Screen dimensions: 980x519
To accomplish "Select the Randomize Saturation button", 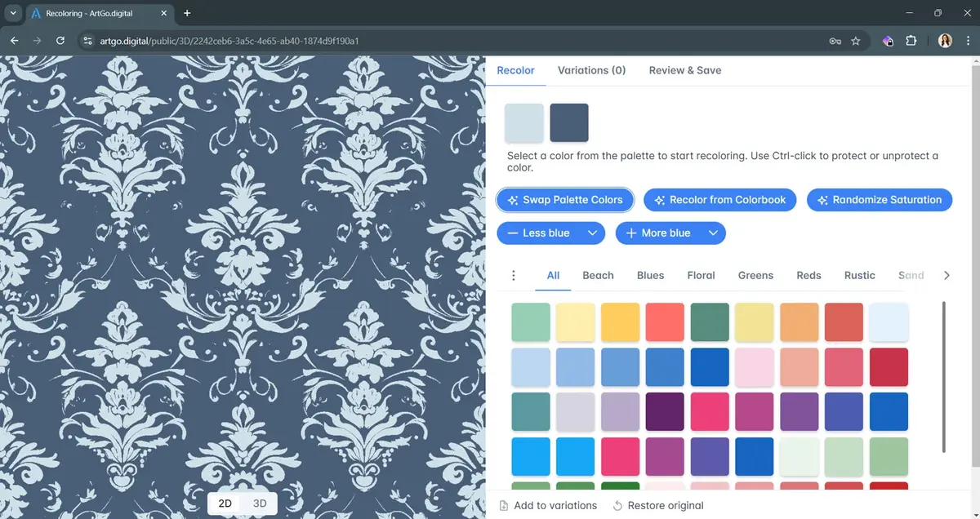I will coord(880,199).
